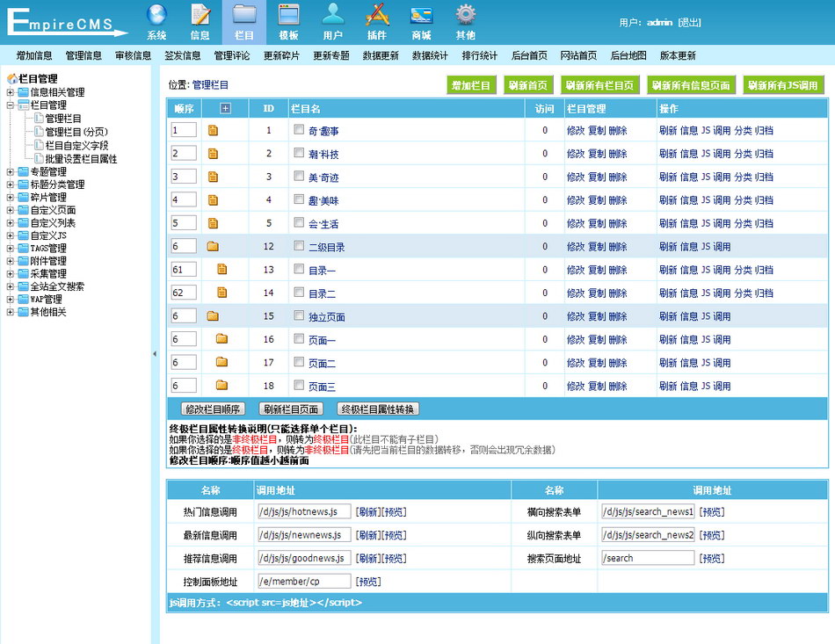
Task: Open the 版本更新 menu item
Action: point(678,55)
